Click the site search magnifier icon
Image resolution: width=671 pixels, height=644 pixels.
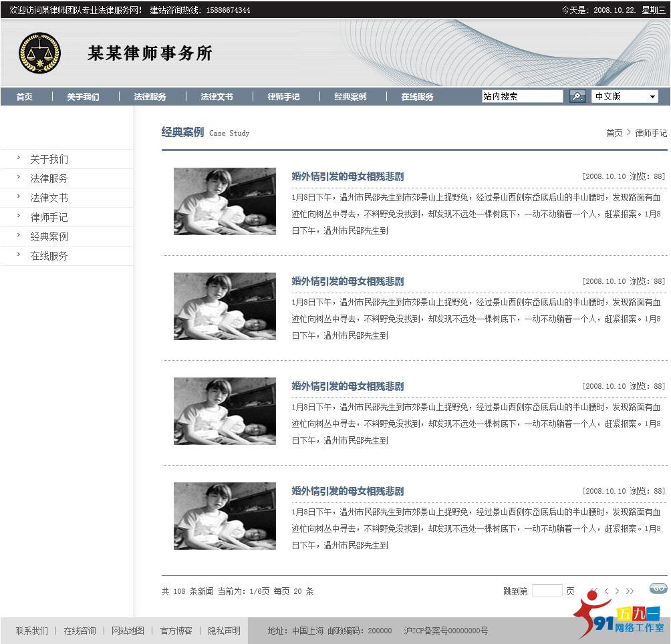(x=577, y=96)
